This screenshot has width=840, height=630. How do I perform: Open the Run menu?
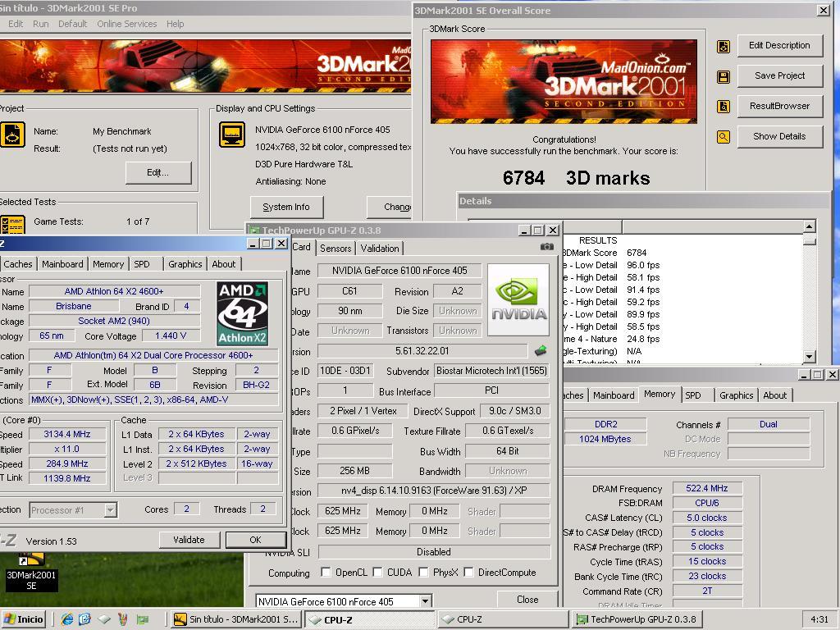(x=41, y=24)
